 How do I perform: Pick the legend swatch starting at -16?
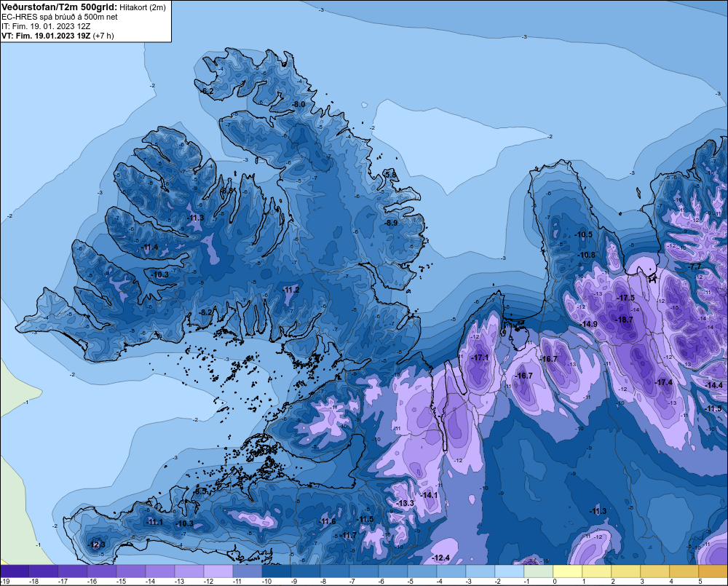pos(102,571)
